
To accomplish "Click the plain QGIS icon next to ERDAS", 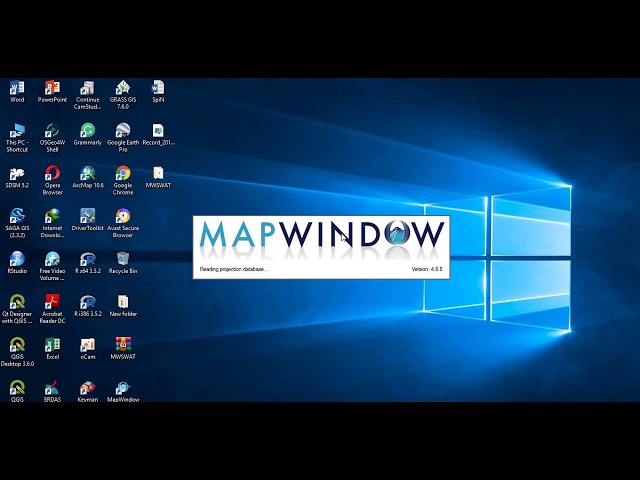I will click(17, 391).
